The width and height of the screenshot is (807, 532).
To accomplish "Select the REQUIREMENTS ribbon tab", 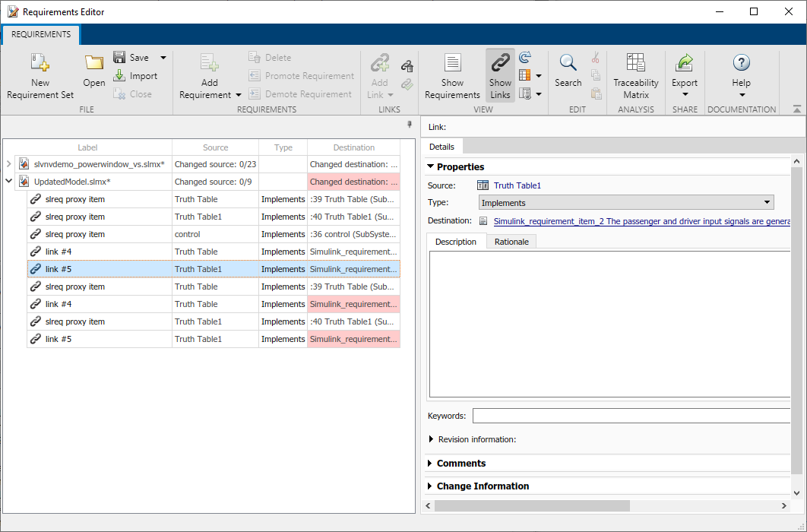I will 41,34.
